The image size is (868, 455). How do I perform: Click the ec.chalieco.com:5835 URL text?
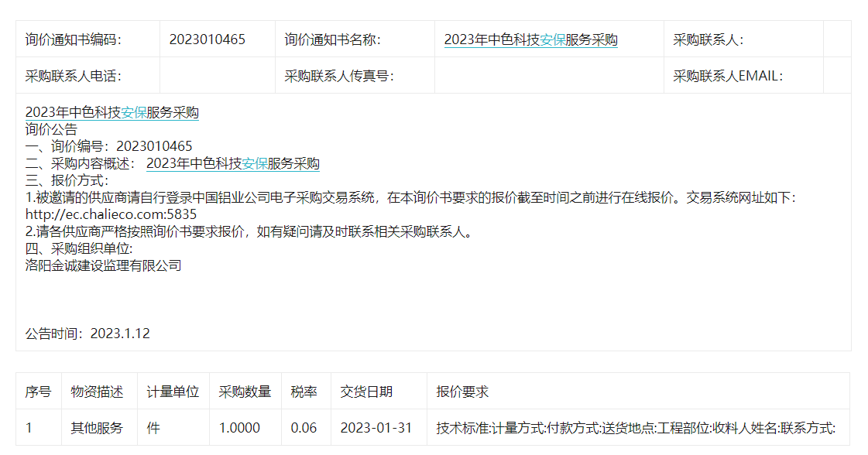coord(111,214)
